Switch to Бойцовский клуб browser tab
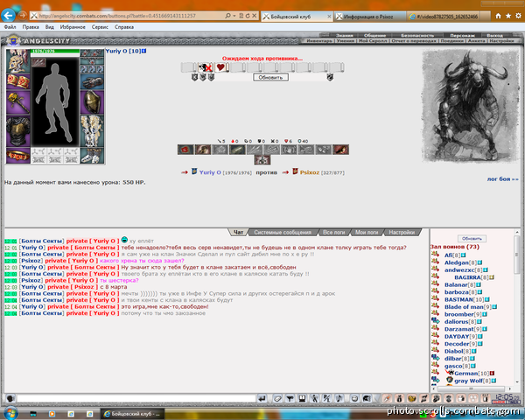The height and width of the screenshot is (420, 525). (x=297, y=17)
